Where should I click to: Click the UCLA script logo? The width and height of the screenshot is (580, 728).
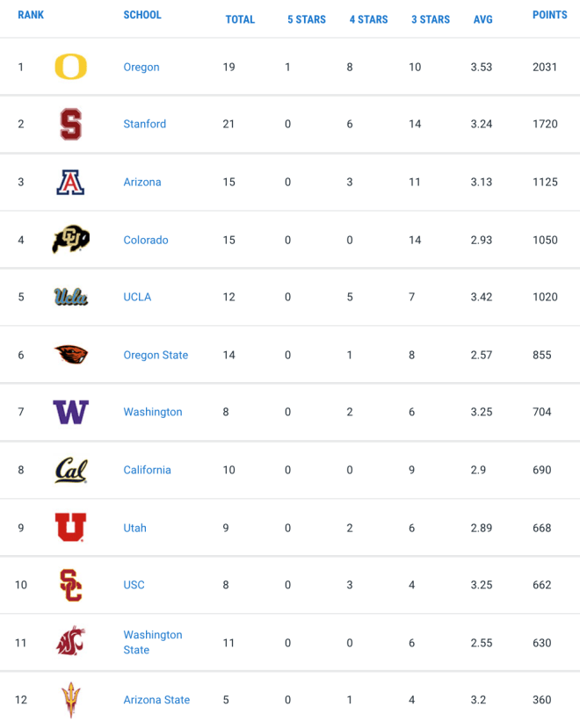pos(70,297)
